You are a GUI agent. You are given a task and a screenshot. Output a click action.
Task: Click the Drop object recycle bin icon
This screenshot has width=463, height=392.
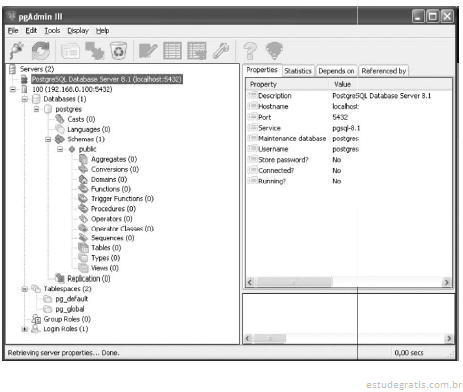tap(118, 51)
